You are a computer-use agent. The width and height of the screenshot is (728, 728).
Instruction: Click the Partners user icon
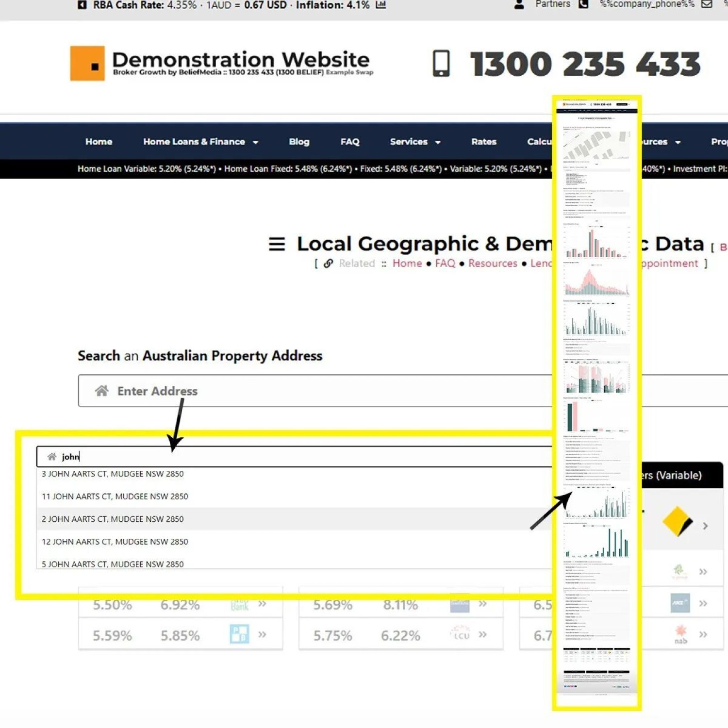click(x=519, y=5)
